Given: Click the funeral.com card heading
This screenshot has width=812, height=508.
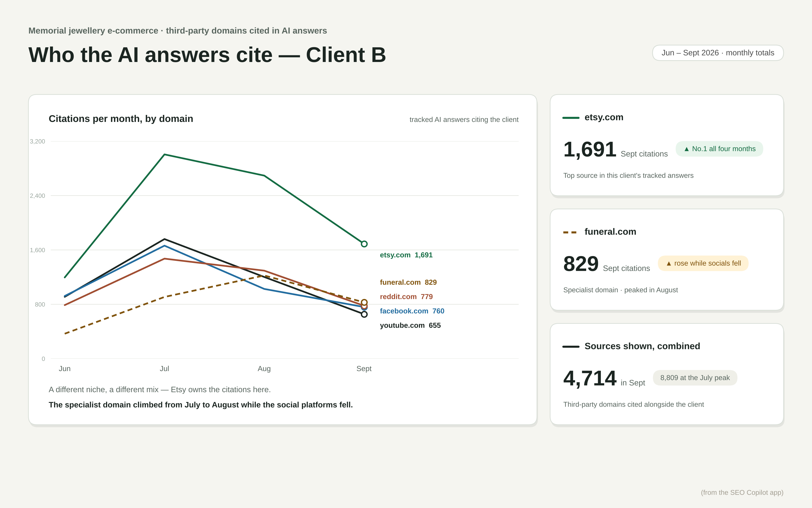Looking at the screenshot, I should 610,231.
